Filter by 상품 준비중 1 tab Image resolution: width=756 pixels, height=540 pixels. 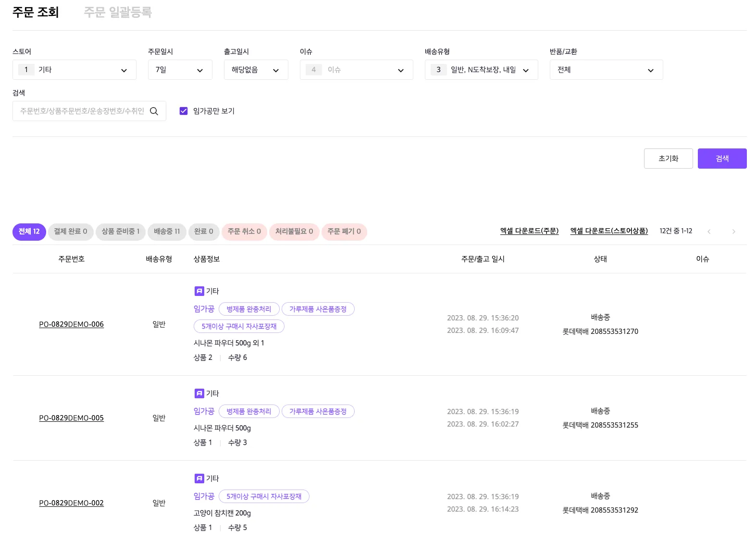tap(120, 232)
